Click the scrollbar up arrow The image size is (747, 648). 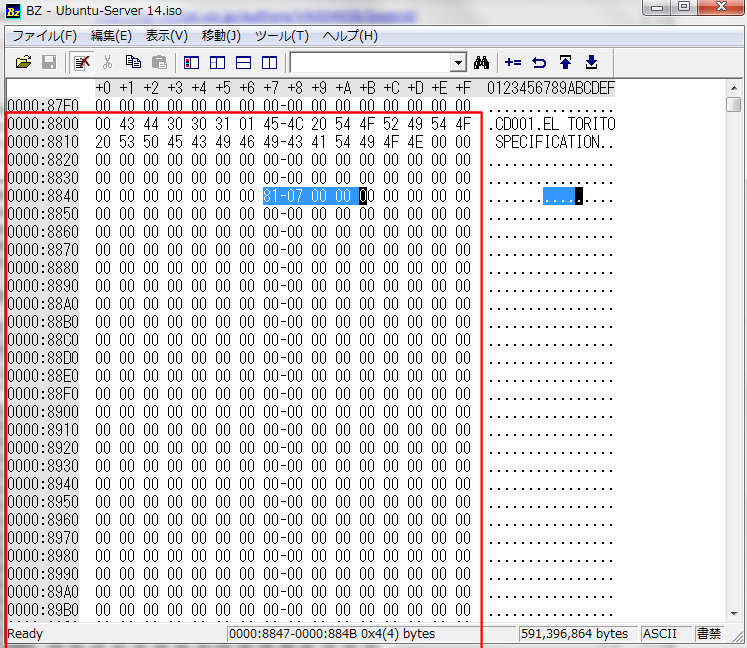pos(734,88)
